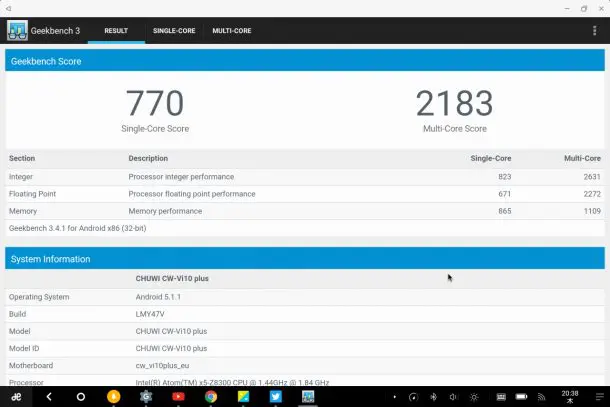The width and height of the screenshot is (610, 407).
Task: Open the Wi-Fi network tray icon
Action: (x=542, y=397)
